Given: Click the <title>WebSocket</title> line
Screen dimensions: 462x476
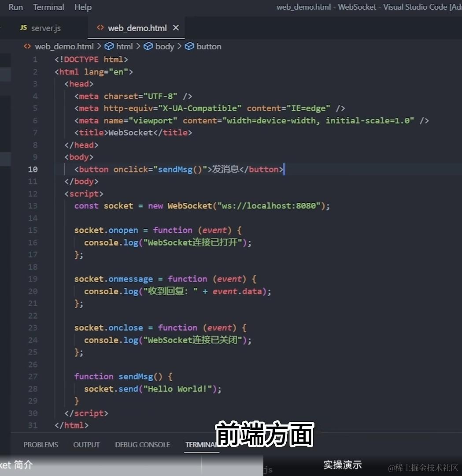Looking at the screenshot, I should coord(133,133).
